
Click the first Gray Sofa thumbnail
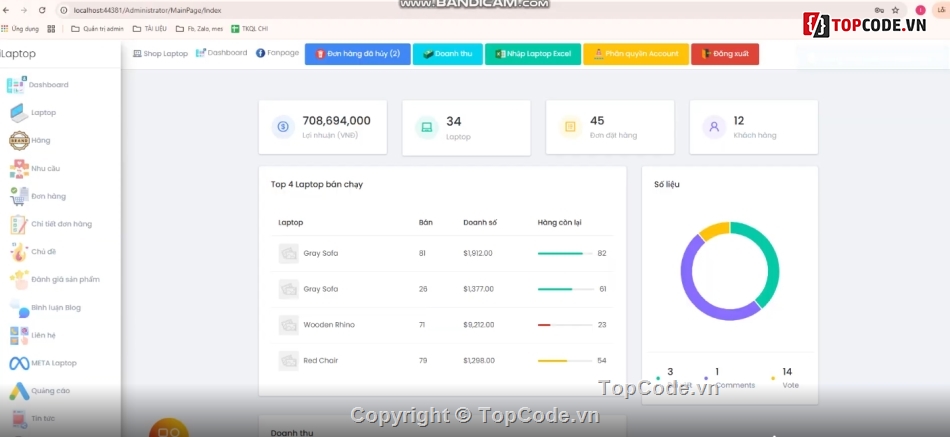pos(288,253)
